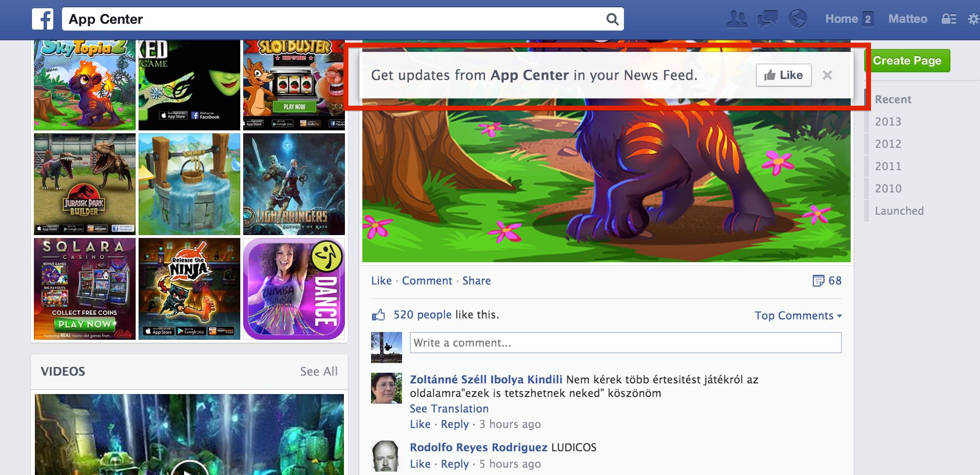Click the '3 hours ago' timestamp
The height and width of the screenshot is (475, 980).
[510, 424]
